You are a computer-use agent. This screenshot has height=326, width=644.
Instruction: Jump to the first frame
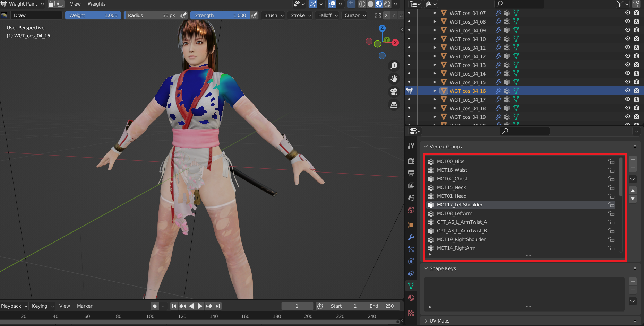pos(174,306)
